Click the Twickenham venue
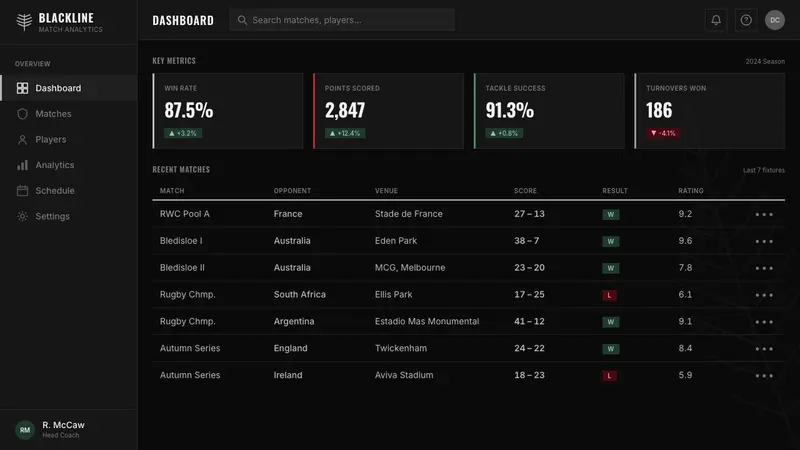Image resolution: width=800 pixels, height=450 pixels. [401, 348]
